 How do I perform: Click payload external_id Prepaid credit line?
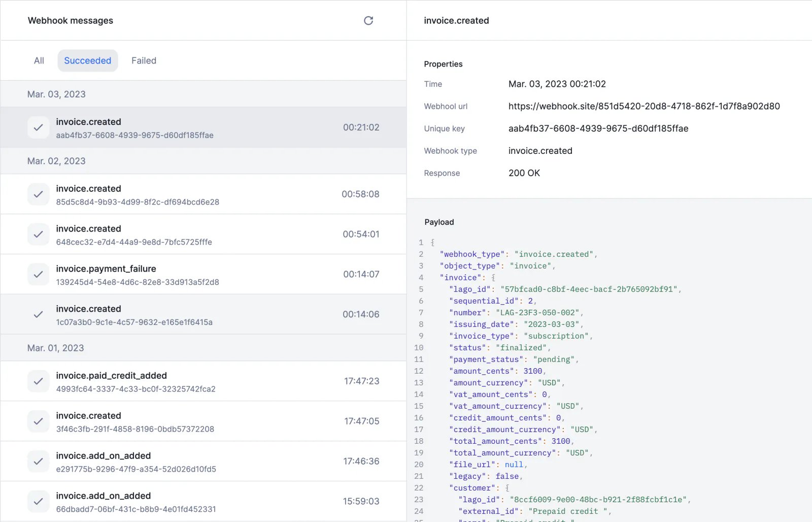[535, 511]
